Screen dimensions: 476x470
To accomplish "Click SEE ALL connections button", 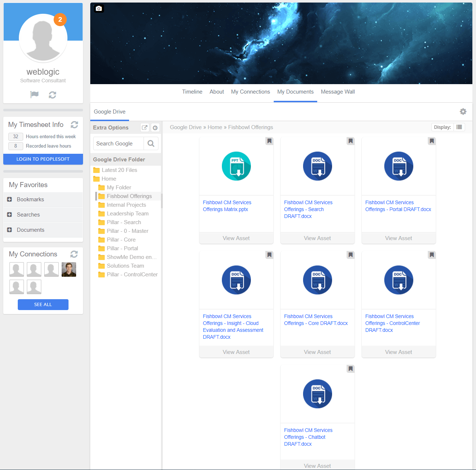I will [43, 305].
